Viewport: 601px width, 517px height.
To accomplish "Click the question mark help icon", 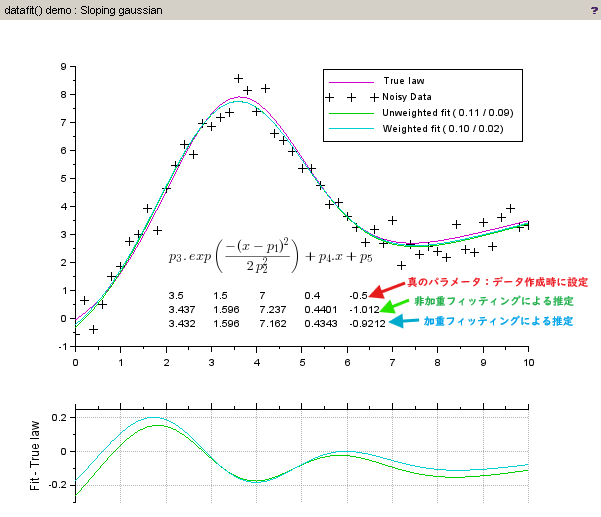I will click(594, 9).
